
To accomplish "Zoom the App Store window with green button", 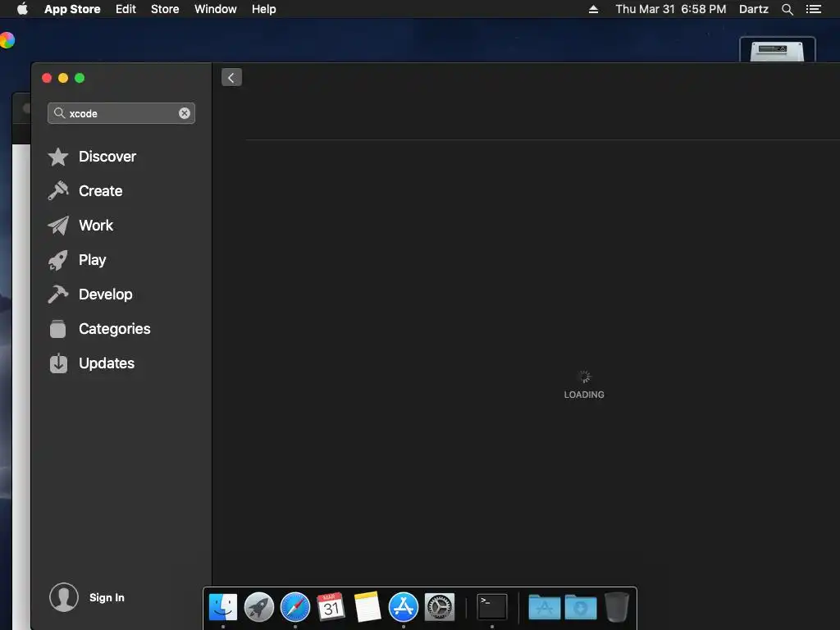I will pyautogui.click(x=80, y=78).
